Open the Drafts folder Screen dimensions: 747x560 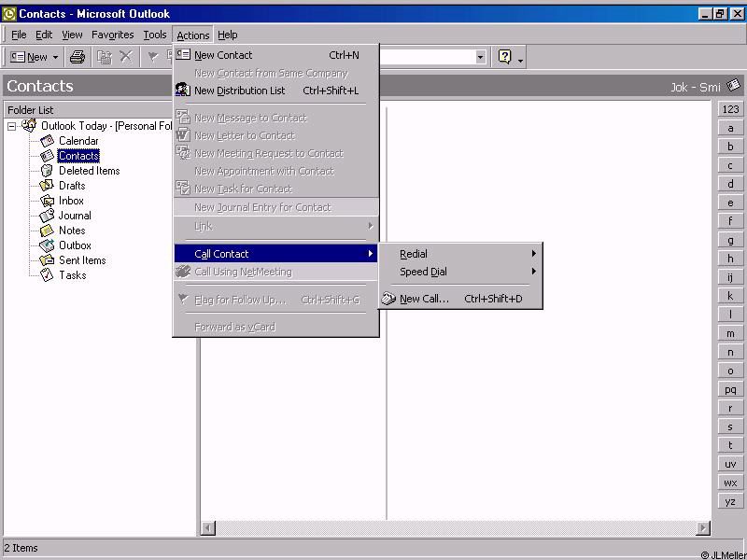click(72, 186)
